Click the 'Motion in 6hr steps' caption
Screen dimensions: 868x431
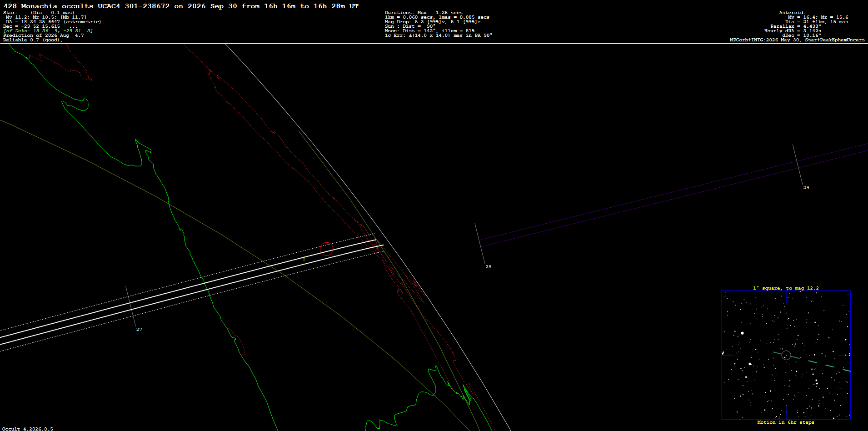(x=786, y=422)
